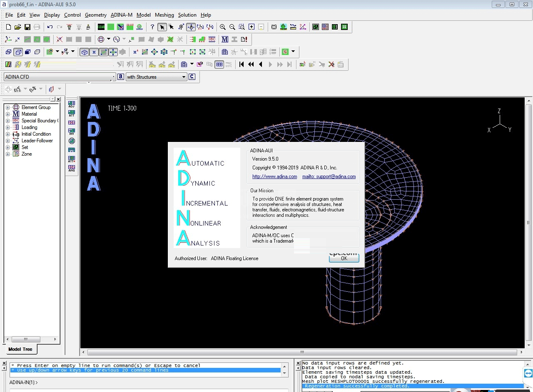Screen dimensions: 533x392
Task: Open the Display menu
Action: 52,15
